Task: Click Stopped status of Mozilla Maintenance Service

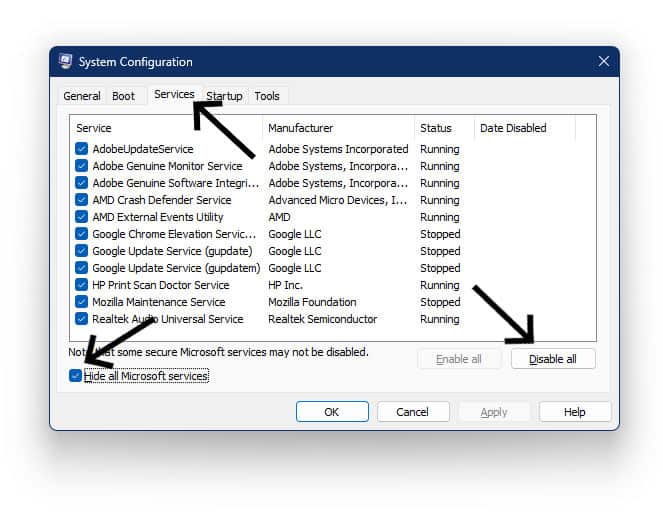Action: [440, 302]
